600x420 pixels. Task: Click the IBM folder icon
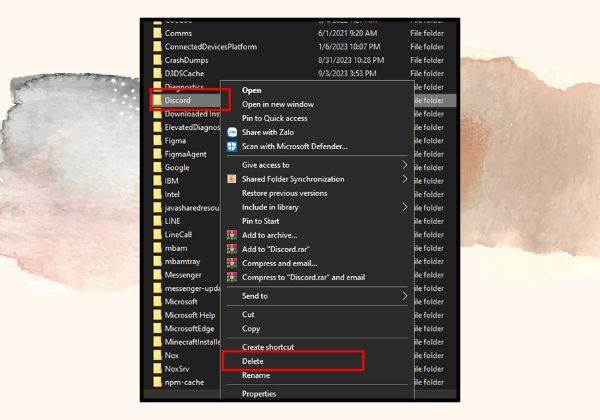pyautogui.click(x=157, y=181)
